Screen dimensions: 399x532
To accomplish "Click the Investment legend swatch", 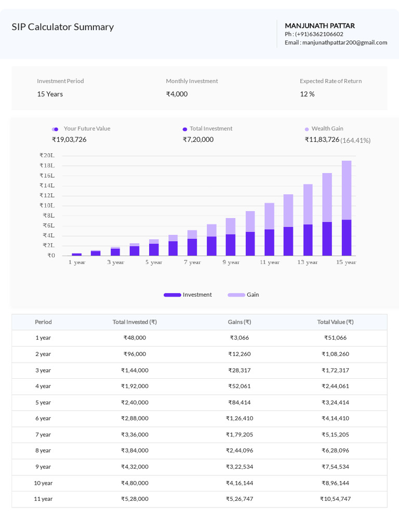I will (x=172, y=295).
